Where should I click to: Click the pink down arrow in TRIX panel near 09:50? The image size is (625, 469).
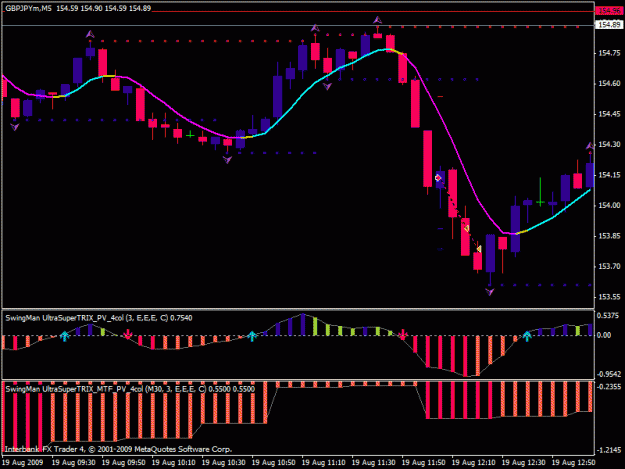(128, 334)
